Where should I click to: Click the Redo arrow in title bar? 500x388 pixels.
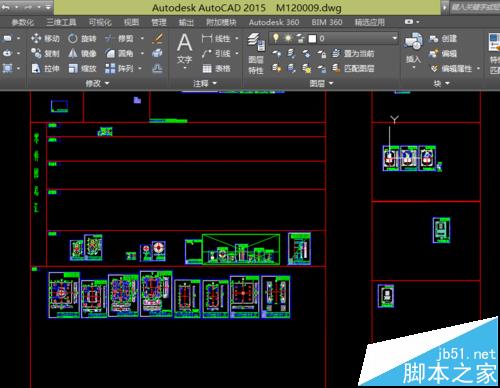(x=29, y=7)
